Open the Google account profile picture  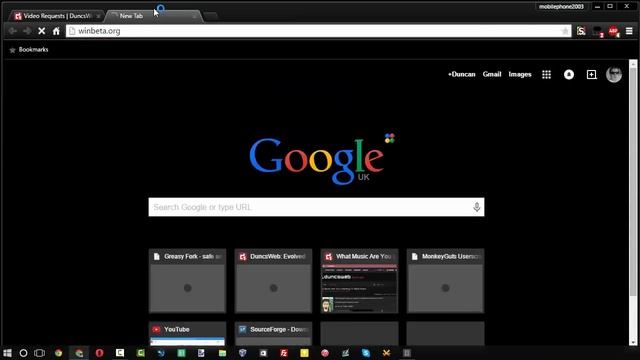[x=614, y=74]
